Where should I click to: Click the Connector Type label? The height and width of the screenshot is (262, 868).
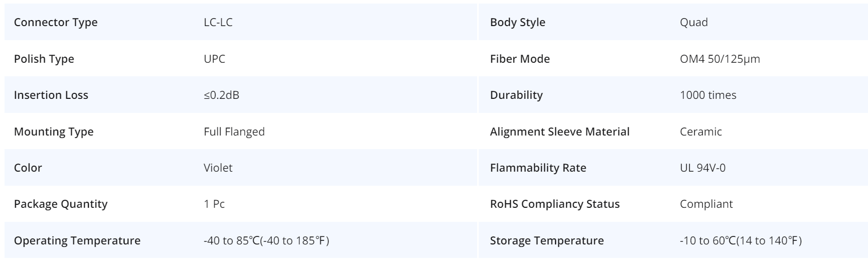[56, 23]
